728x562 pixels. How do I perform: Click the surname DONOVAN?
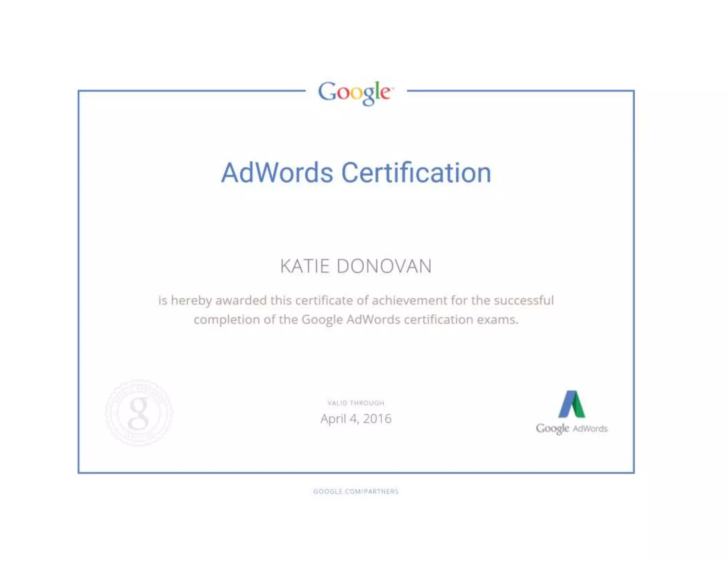pos(384,266)
